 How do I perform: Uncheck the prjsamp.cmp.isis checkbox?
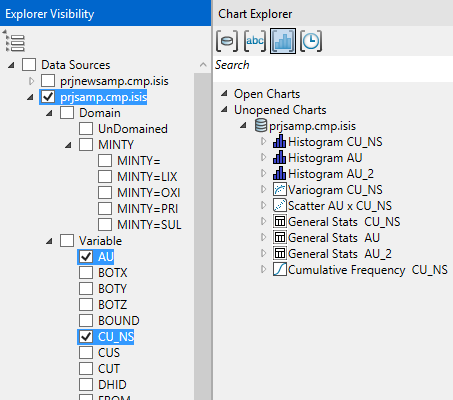(x=48, y=97)
